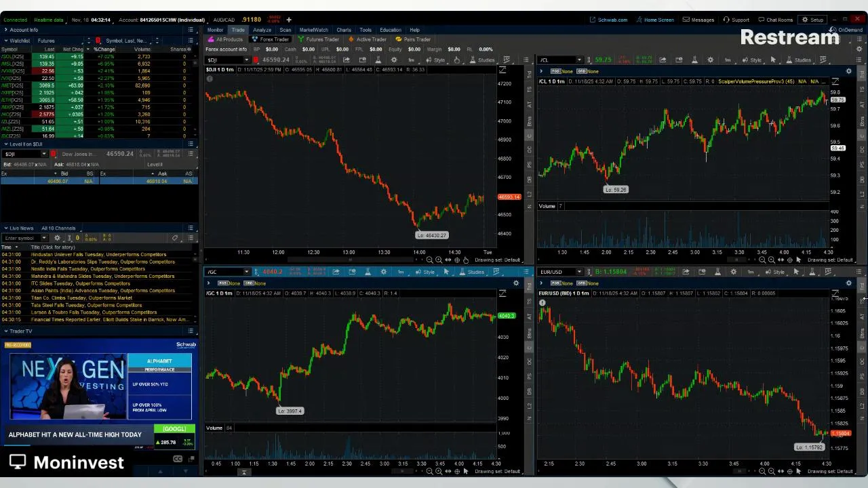Open /GC chart symbol dropdown
This screenshot has width=868, height=488.
(x=248, y=272)
